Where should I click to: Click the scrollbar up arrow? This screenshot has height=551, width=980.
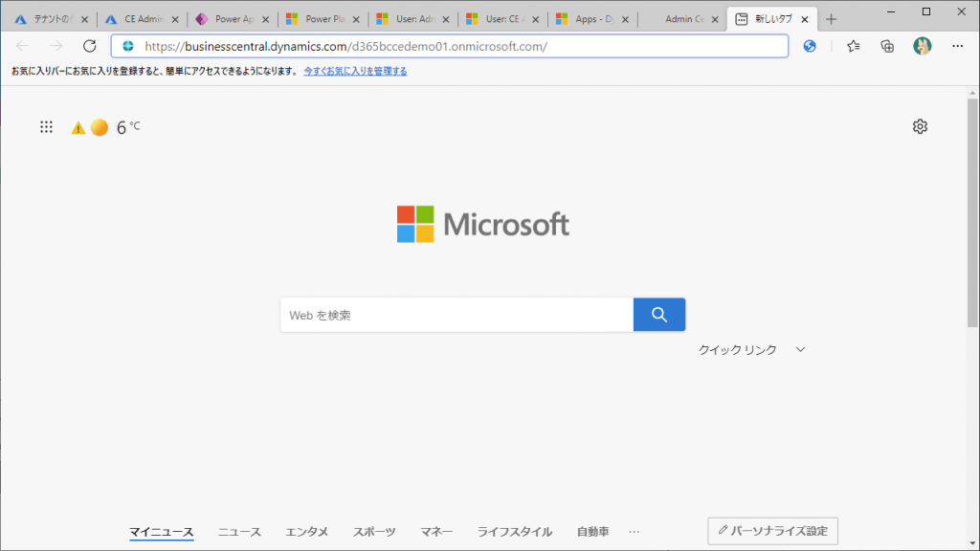coord(972,93)
